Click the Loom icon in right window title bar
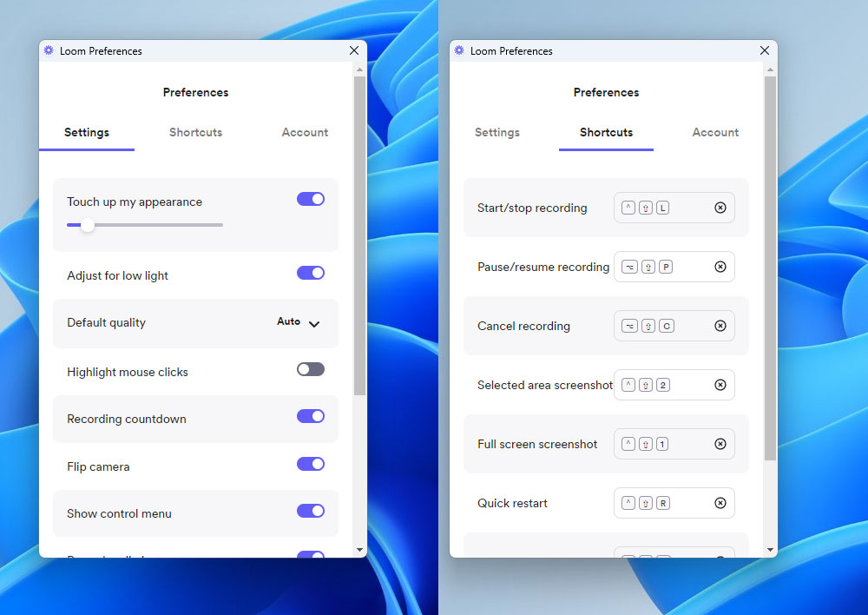868x615 pixels. click(459, 50)
